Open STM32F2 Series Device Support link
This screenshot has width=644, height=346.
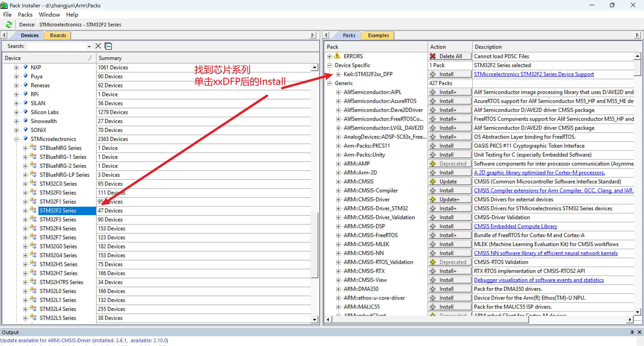[534, 74]
